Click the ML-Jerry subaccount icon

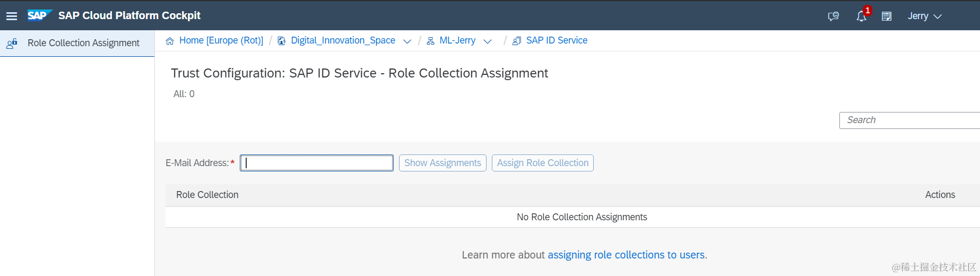[430, 41]
